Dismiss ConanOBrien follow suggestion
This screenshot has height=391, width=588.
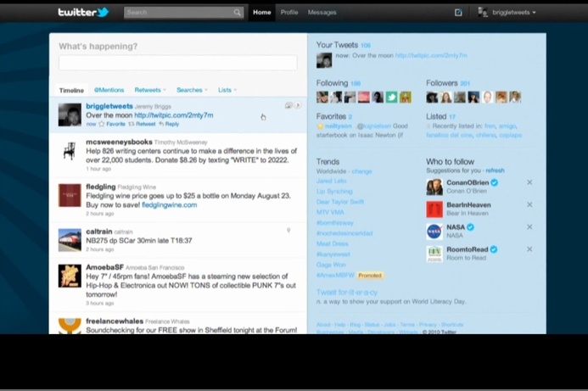pos(529,182)
